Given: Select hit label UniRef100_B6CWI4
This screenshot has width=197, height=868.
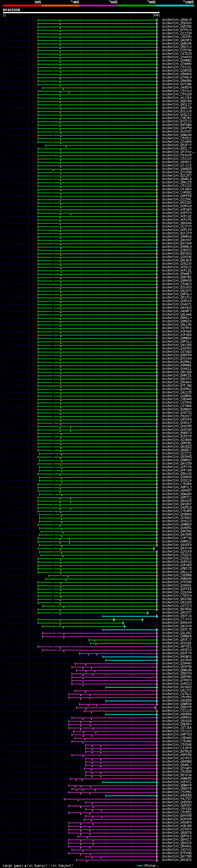Looking at the screenshot, I should (x=177, y=860).
